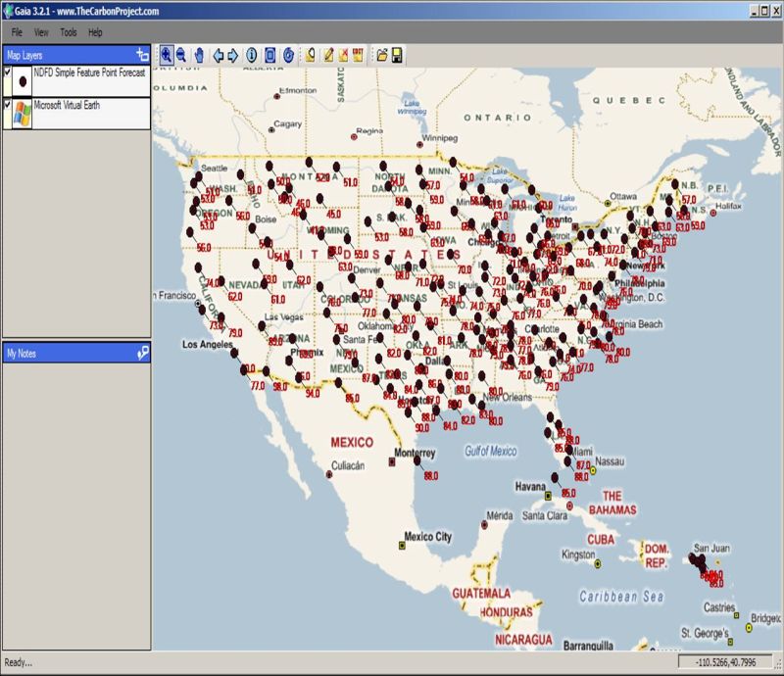This screenshot has width=784, height=676.
Task: Click the Microsoft Virtual Earth layer logo
Action: tap(22, 114)
